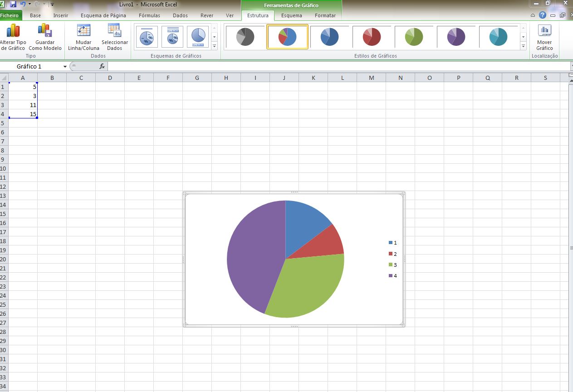The height and width of the screenshot is (392, 573).
Task: Click Mudar Linha/Coluna icon
Action: click(84, 30)
